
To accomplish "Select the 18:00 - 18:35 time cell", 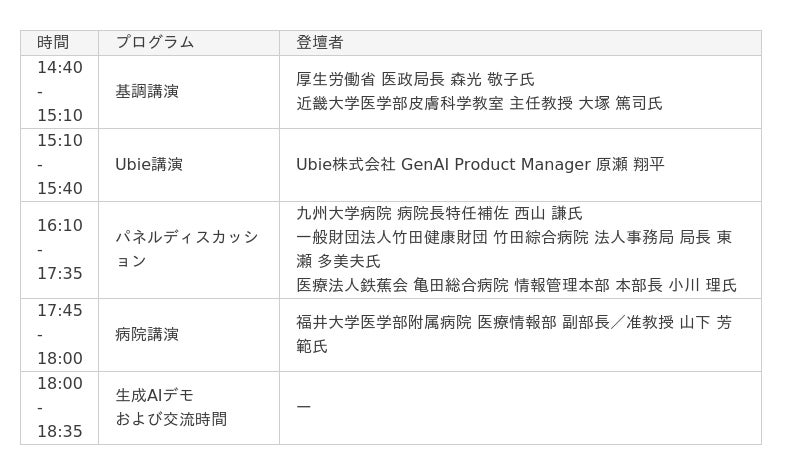I will [59, 408].
